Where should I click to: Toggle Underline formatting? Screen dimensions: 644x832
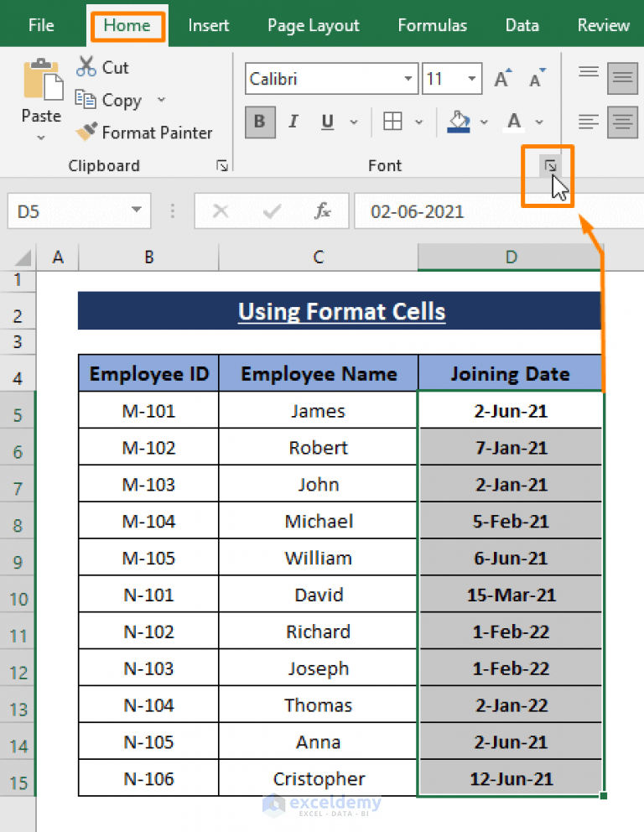325,122
